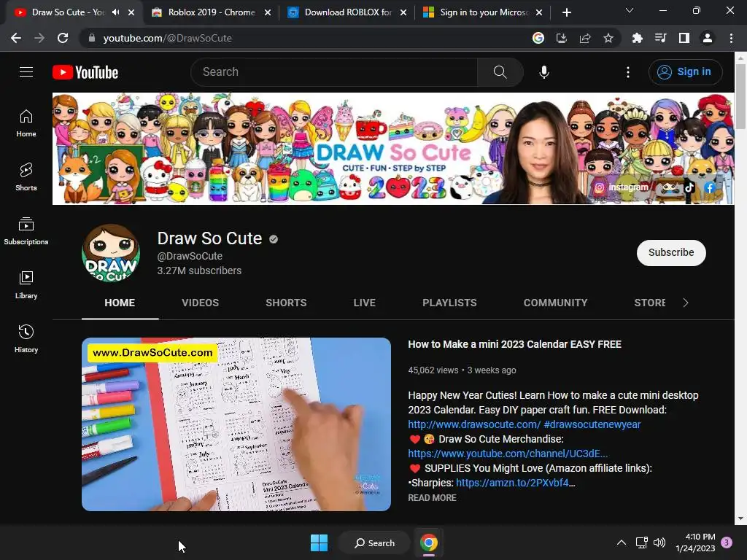
Task: Click the Draw So Cute channel avatar
Action: tap(111, 253)
